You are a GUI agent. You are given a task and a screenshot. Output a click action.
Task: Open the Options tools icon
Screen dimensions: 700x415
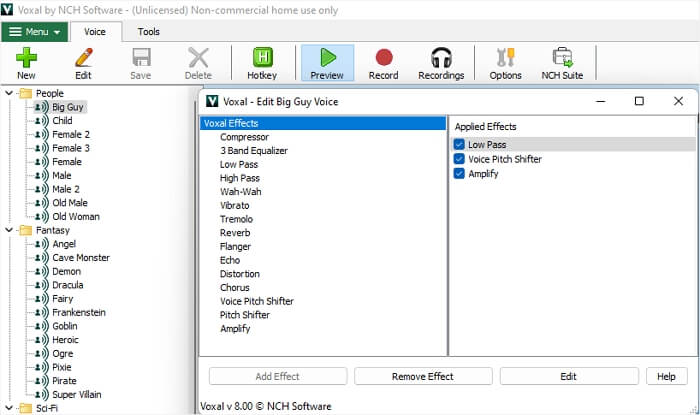(505, 58)
